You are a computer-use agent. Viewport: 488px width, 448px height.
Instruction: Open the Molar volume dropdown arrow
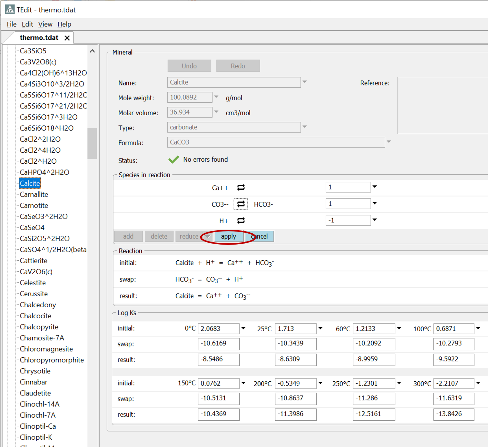coord(216,112)
